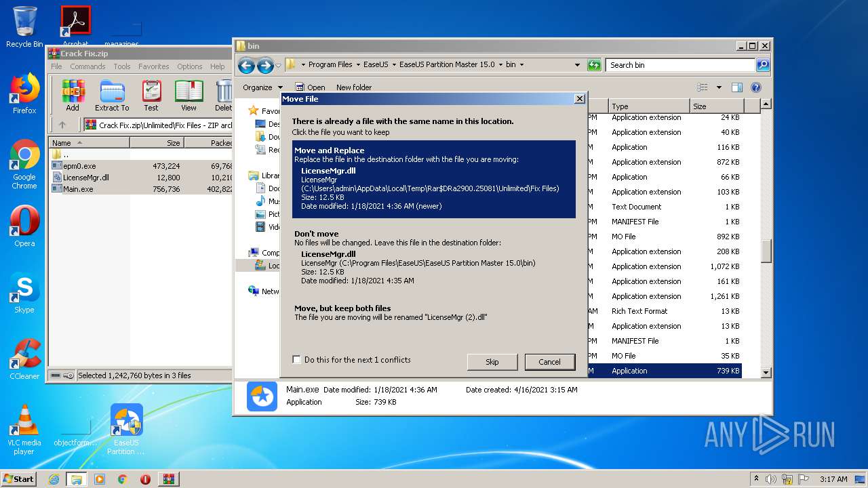Expand the EaseUS breadcrumb arrow

point(393,65)
